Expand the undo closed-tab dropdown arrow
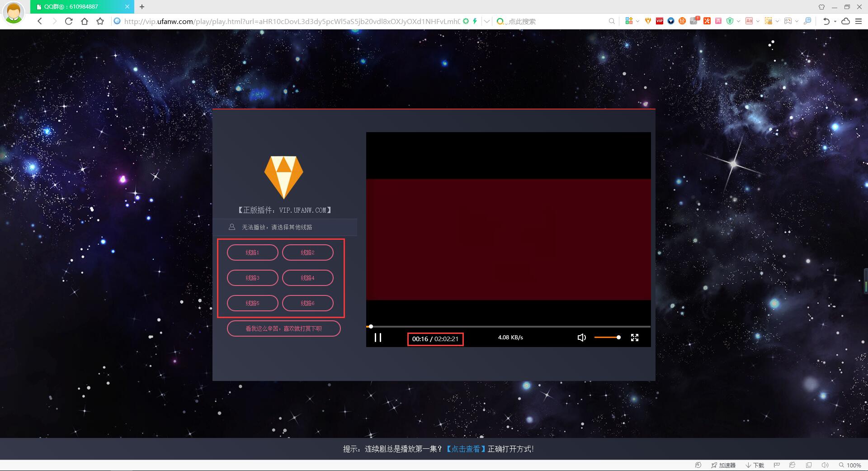868x471 pixels. [x=835, y=21]
